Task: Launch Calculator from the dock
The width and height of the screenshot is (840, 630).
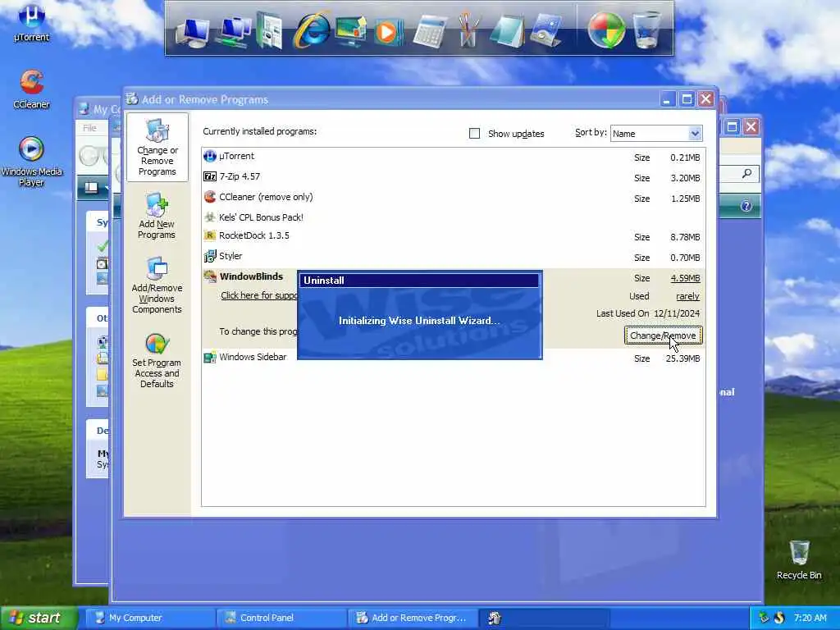Action: click(430, 32)
